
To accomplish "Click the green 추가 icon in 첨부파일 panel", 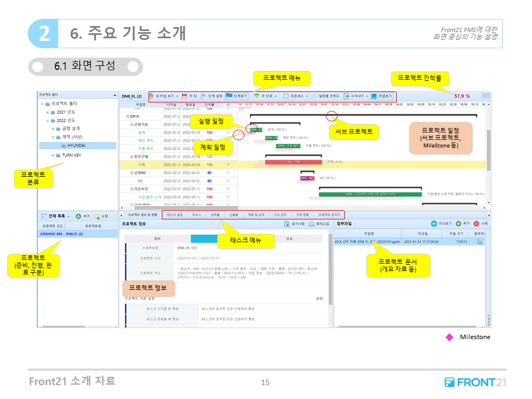I will pyautogui.click(x=458, y=223).
